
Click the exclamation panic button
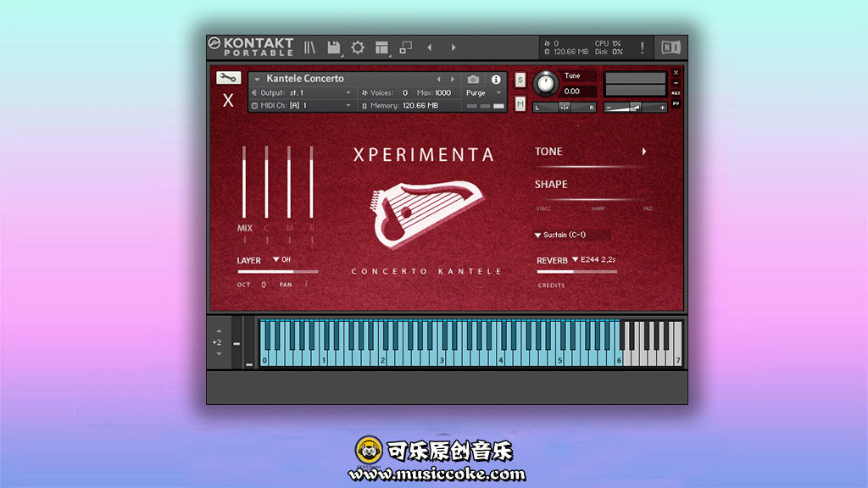(x=643, y=47)
